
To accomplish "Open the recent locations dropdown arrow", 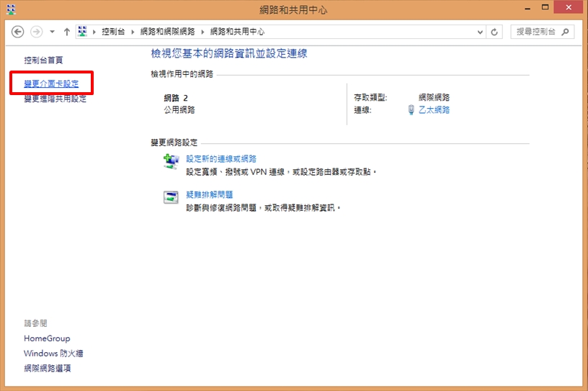I will coord(53,32).
